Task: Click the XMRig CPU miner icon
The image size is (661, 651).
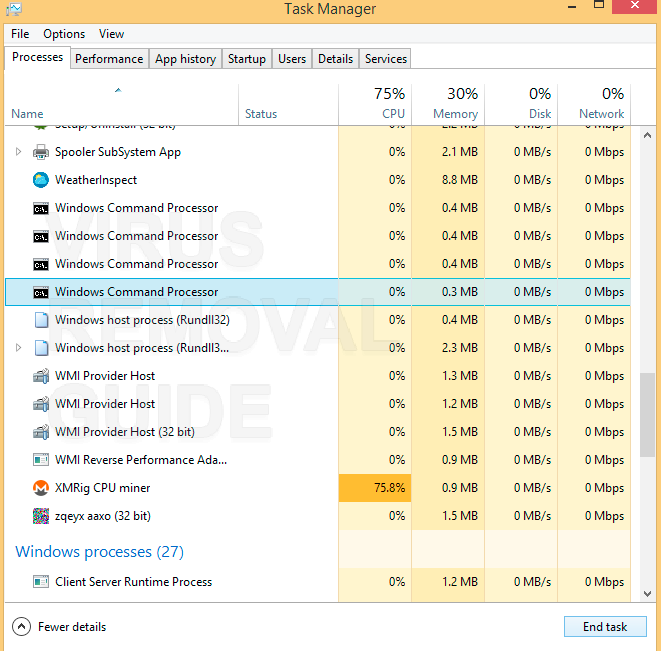Action: pos(41,488)
